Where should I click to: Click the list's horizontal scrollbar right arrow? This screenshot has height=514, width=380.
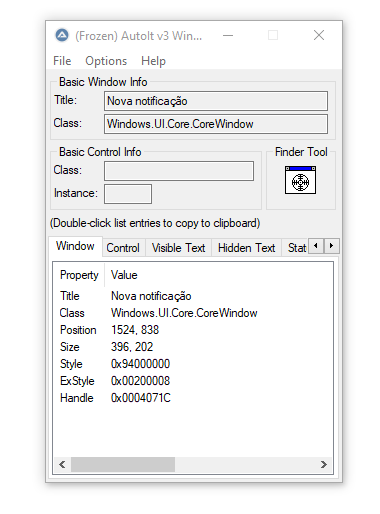pyautogui.click(x=323, y=464)
